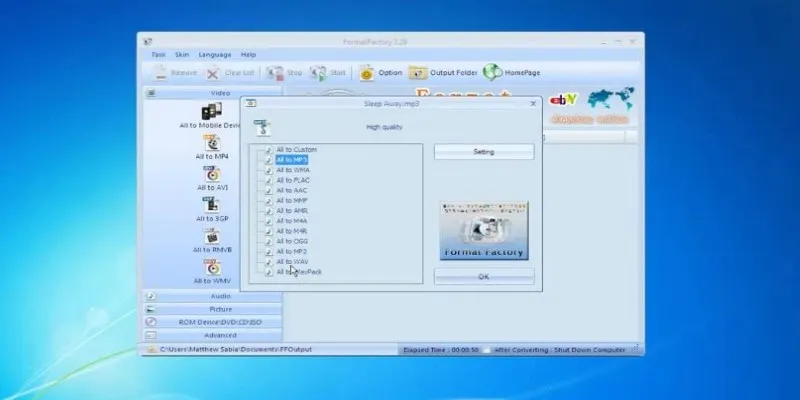Expand the Advanced category
Screen dimensions: 800x400
tap(213, 335)
